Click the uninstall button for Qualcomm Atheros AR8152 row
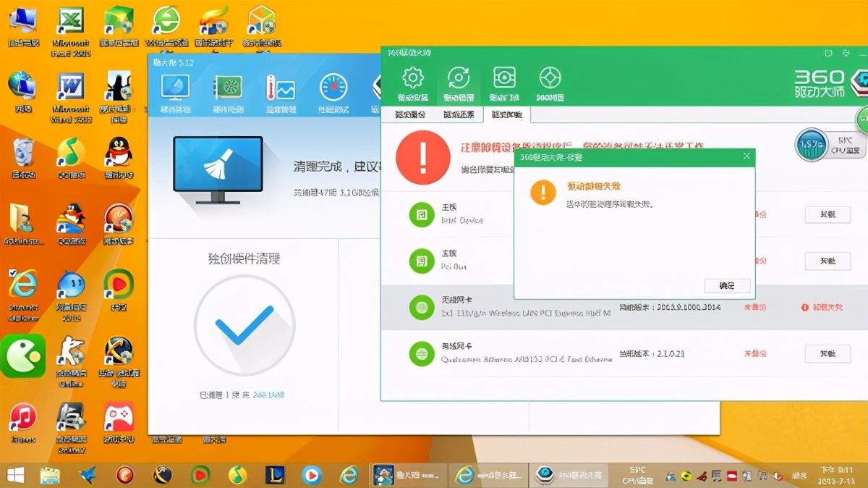 [827, 353]
